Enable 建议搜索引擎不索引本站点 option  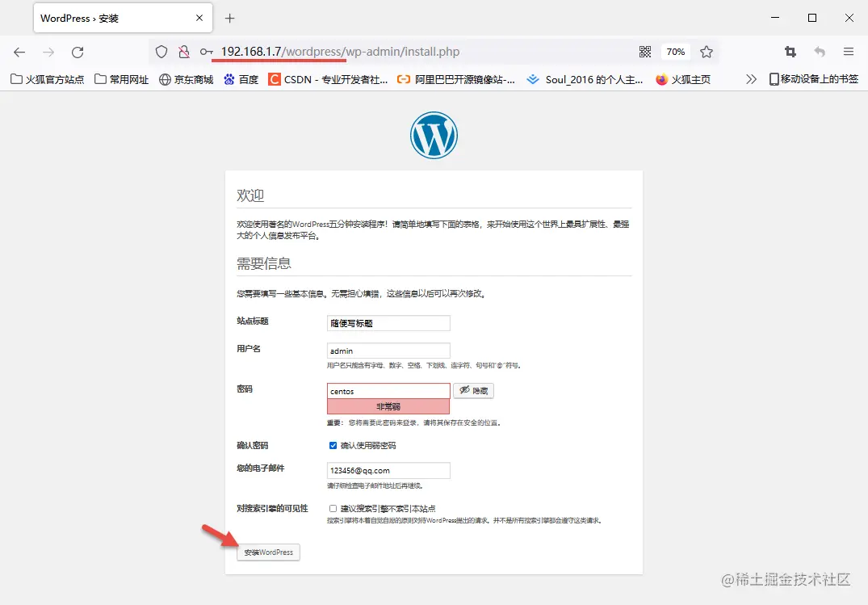click(332, 508)
